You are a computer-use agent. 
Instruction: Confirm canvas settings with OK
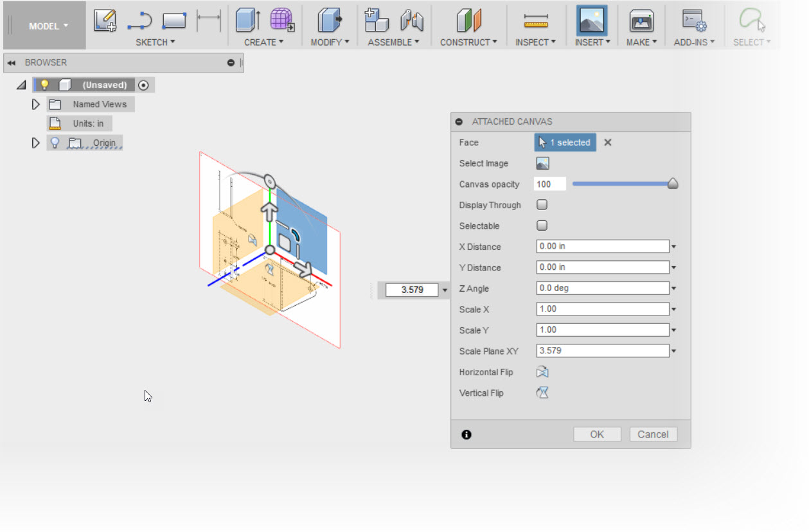pyautogui.click(x=597, y=434)
